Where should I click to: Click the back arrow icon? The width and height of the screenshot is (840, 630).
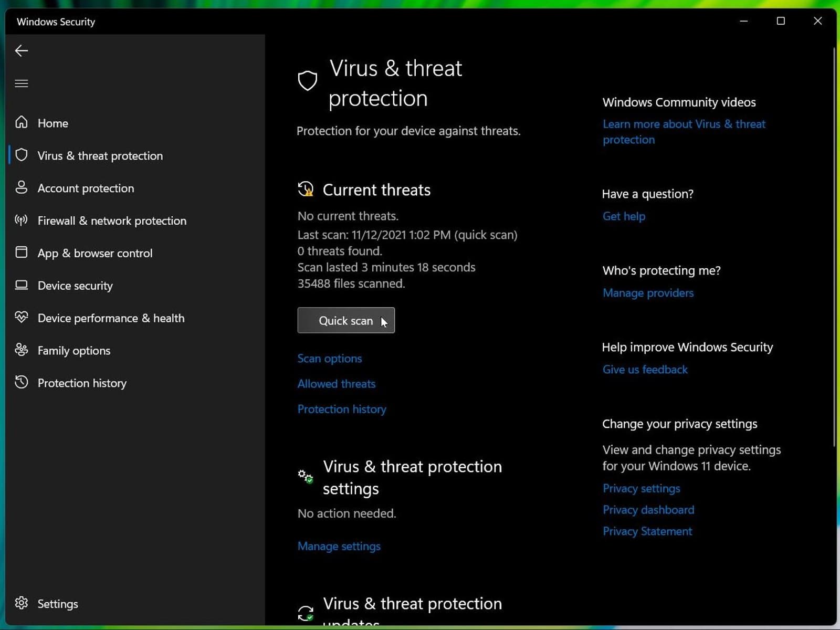click(22, 51)
